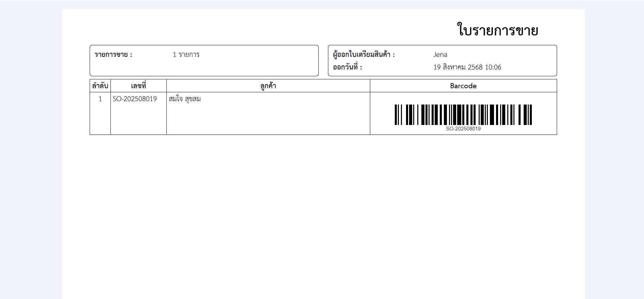The image size is (644, 299).
Task: Click the Barcode column header
Action: [x=463, y=86]
